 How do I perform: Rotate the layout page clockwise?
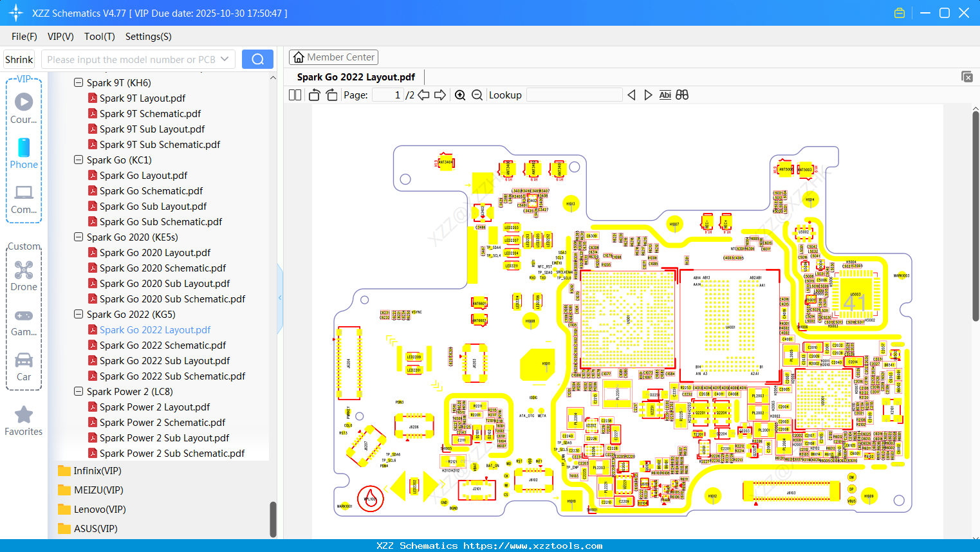[331, 94]
